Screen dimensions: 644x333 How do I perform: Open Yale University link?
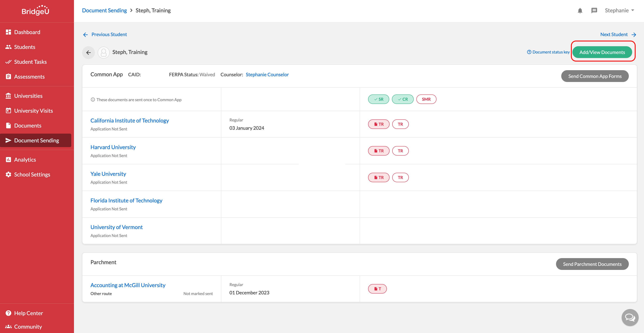(108, 174)
